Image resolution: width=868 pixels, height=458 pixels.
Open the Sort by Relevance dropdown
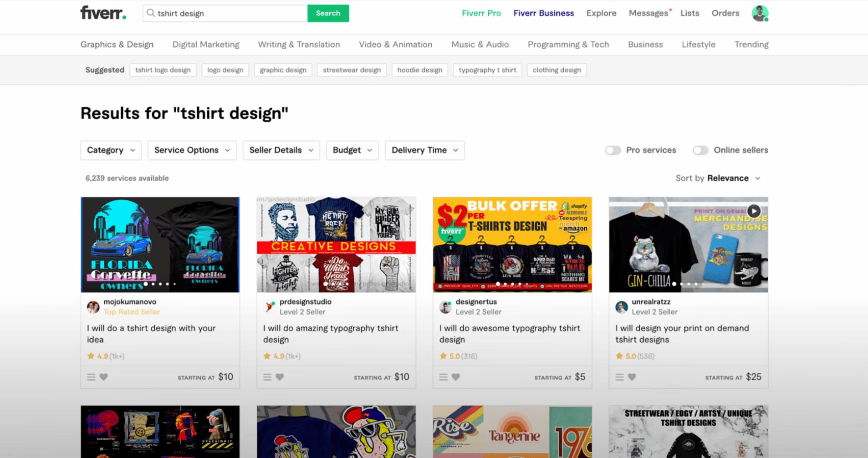[x=718, y=178]
